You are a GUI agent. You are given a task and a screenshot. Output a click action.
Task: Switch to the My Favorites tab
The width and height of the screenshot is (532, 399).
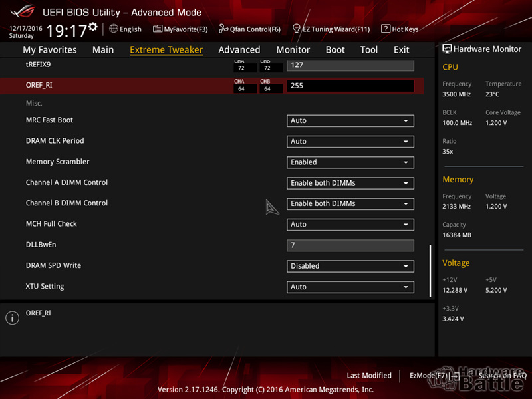[x=50, y=49]
